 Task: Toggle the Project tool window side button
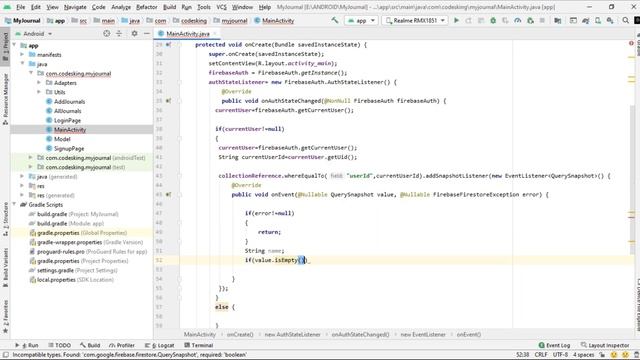[5, 46]
